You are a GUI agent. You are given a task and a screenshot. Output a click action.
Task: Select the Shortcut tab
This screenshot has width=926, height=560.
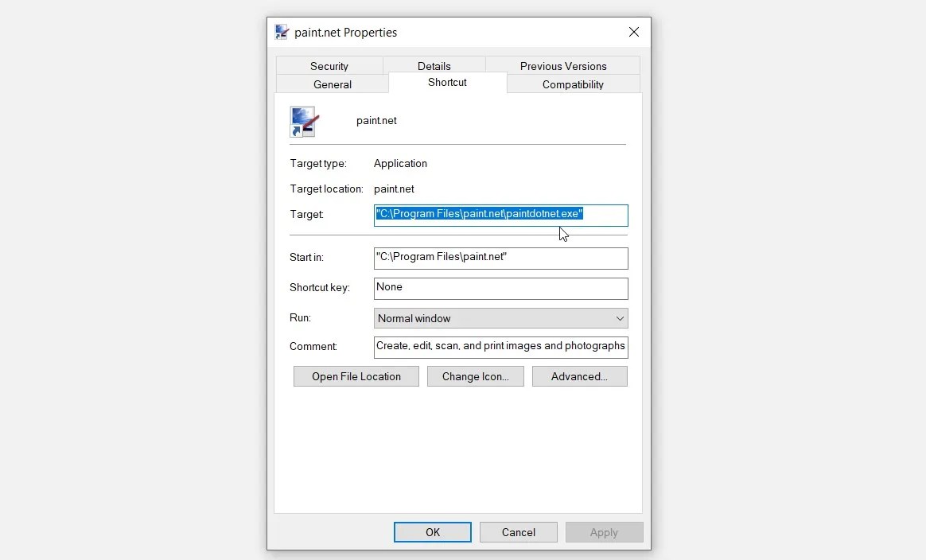446,82
